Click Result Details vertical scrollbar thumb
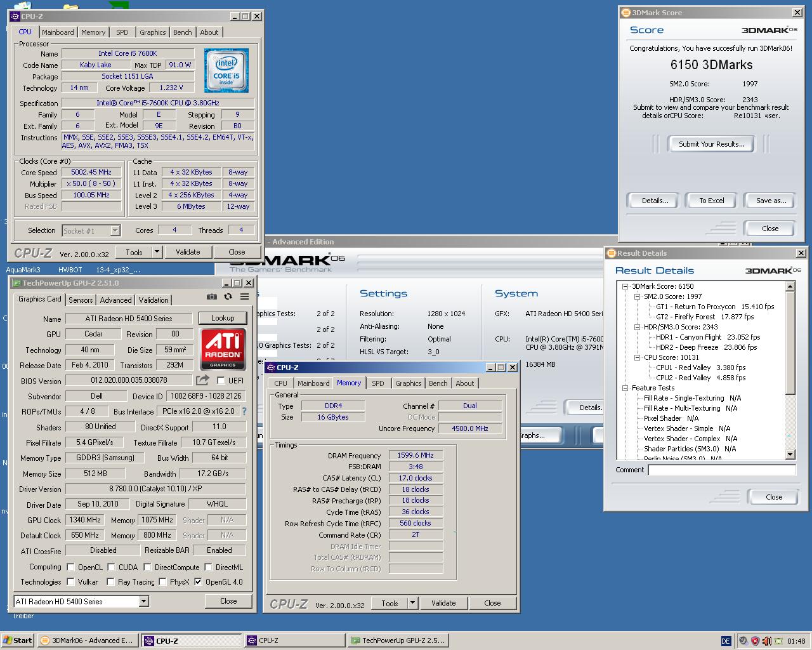 [x=790, y=342]
